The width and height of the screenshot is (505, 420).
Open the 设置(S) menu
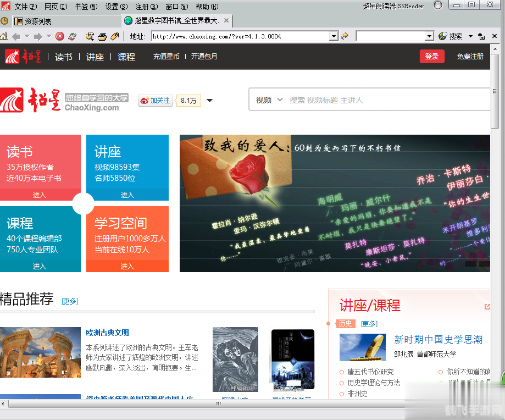coord(116,7)
